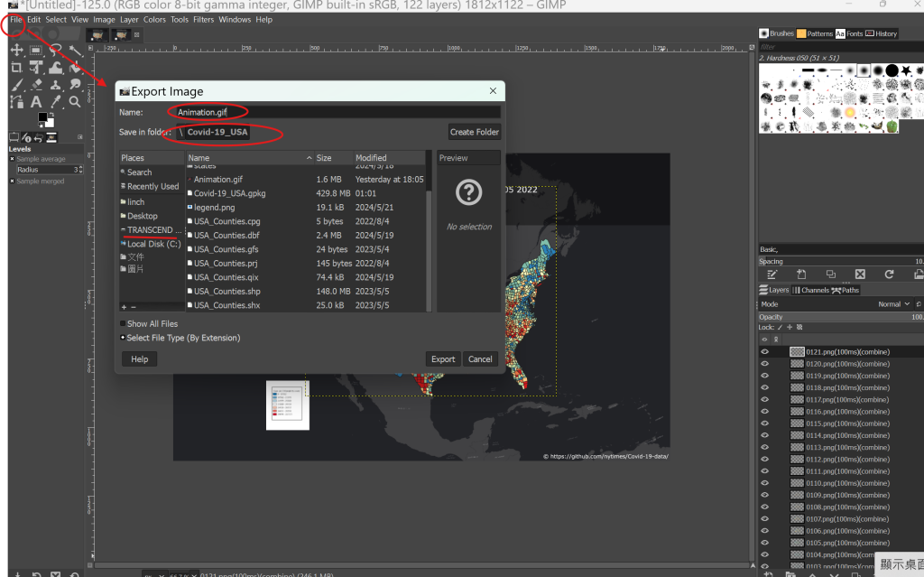The width and height of the screenshot is (924, 577).
Task: Select the Text tool
Action: (x=36, y=101)
